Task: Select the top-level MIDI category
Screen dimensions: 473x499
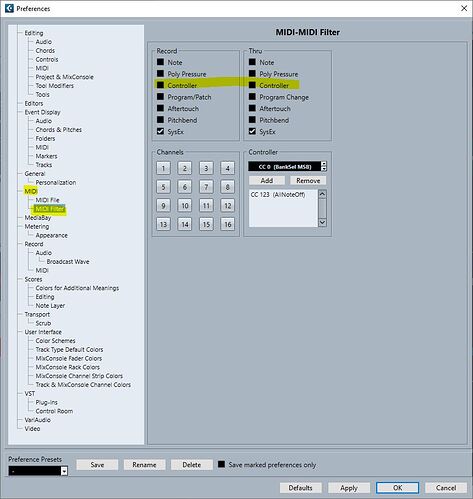Action: coord(31,191)
